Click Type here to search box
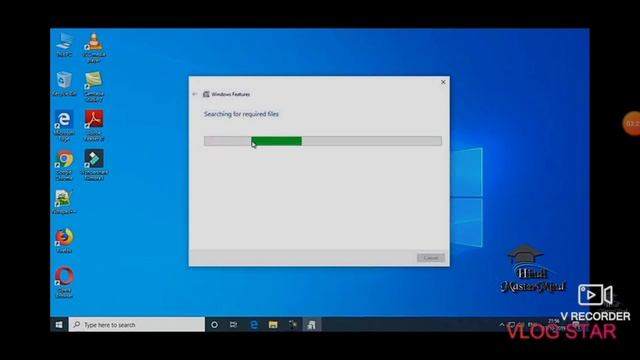The width and height of the screenshot is (640, 360). pyautogui.click(x=137, y=324)
